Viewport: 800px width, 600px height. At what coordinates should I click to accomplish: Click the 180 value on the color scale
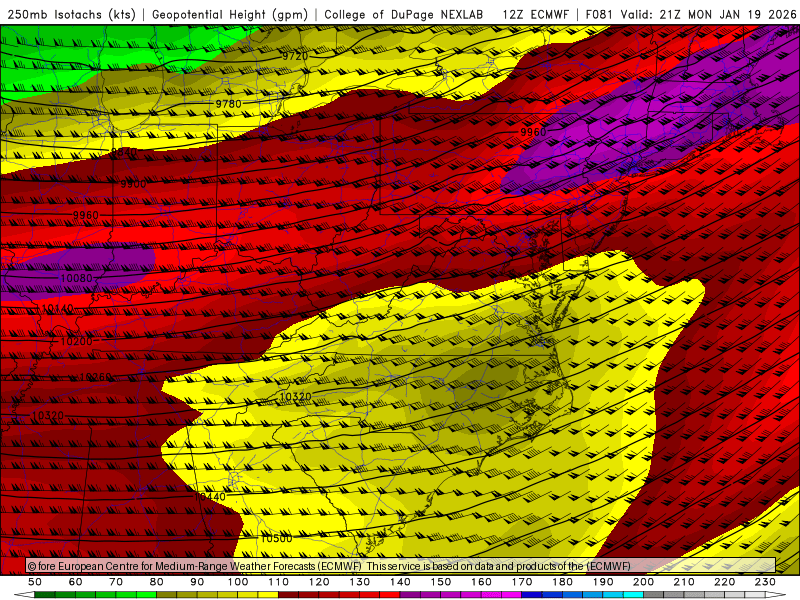(x=562, y=582)
